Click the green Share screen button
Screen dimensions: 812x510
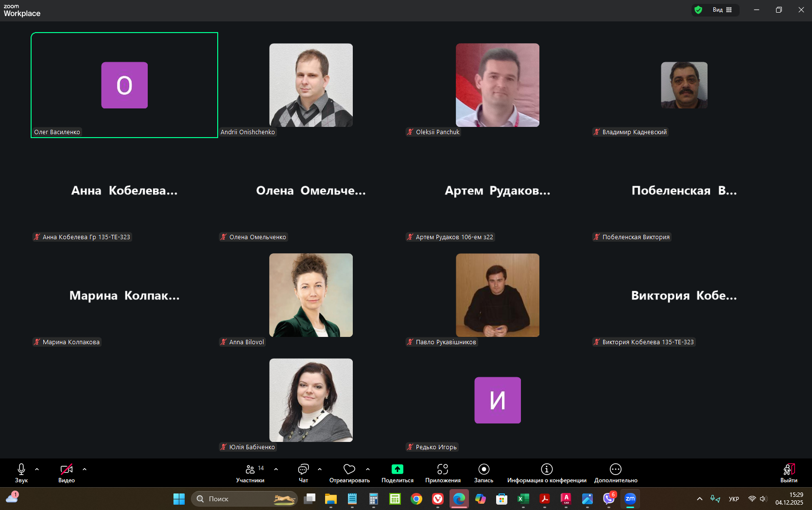coord(397,473)
